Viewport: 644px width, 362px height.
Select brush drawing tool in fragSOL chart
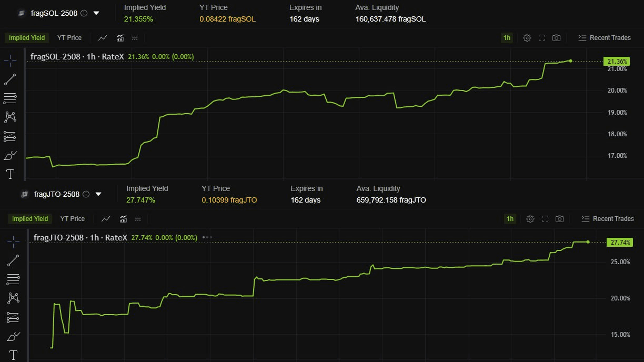pos(10,155)
